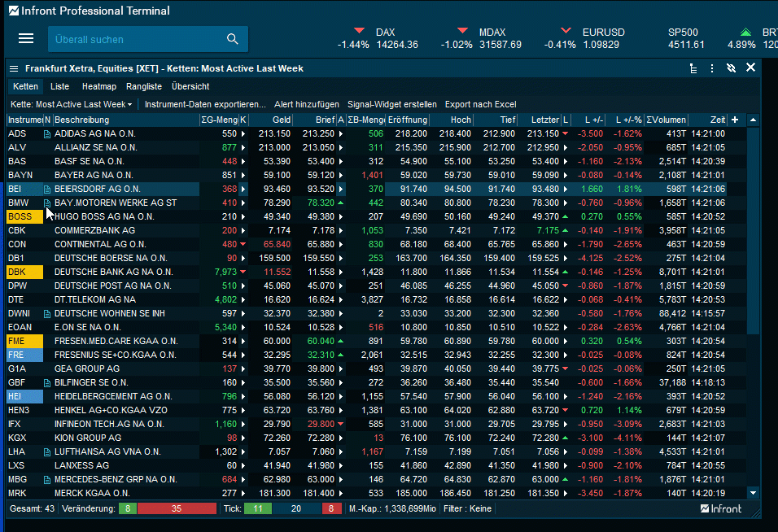Open the three-dot window options menu
The height and width of the screenshot is (532, 778).
(x=712, y=68)
